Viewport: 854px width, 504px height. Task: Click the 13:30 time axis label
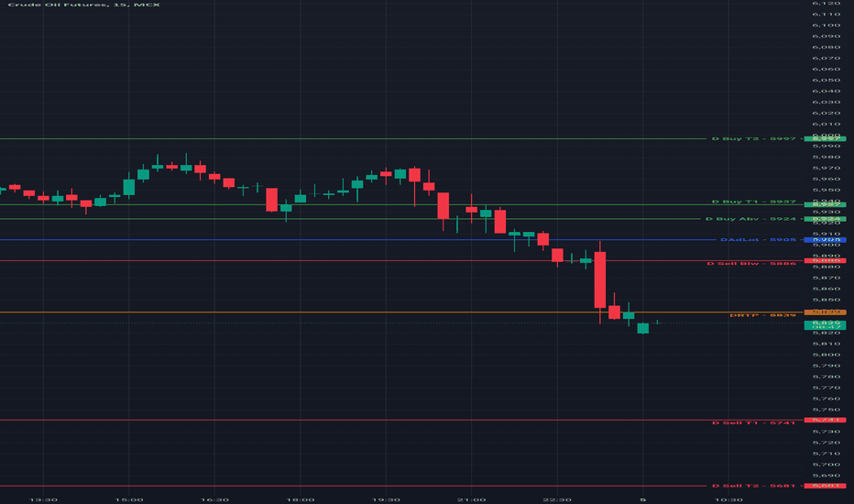[x=43, y=499]
